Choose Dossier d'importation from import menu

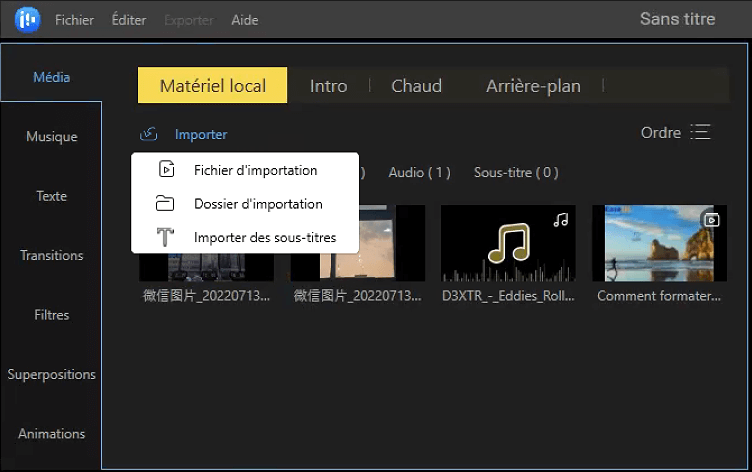pyautogui.click(x=245, y=204)
